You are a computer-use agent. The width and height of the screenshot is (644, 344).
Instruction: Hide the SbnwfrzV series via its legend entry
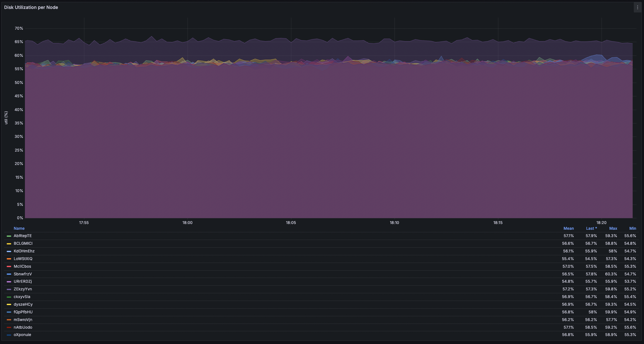(22, 274)
